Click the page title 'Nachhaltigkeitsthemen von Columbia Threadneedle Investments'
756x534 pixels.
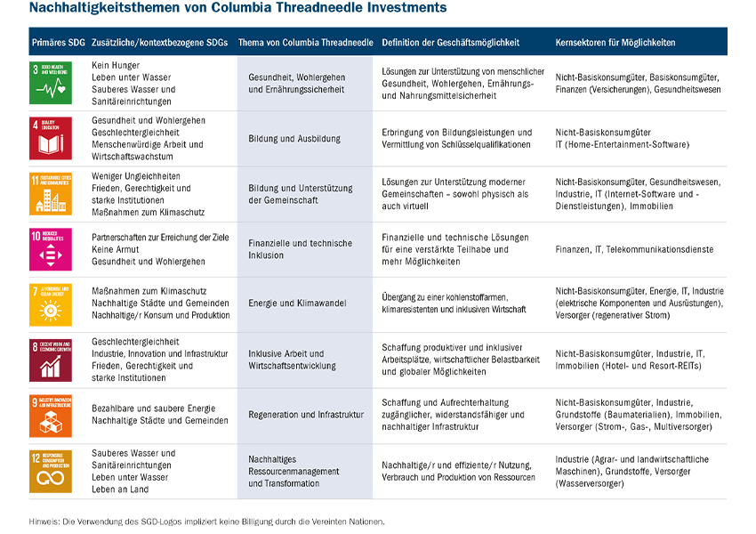237,8
